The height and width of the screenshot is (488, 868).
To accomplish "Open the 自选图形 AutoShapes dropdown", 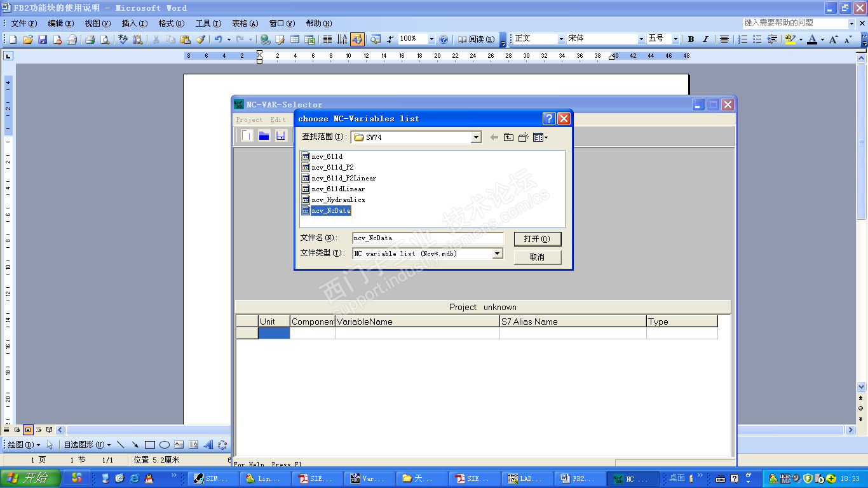I will coord(87,445).
